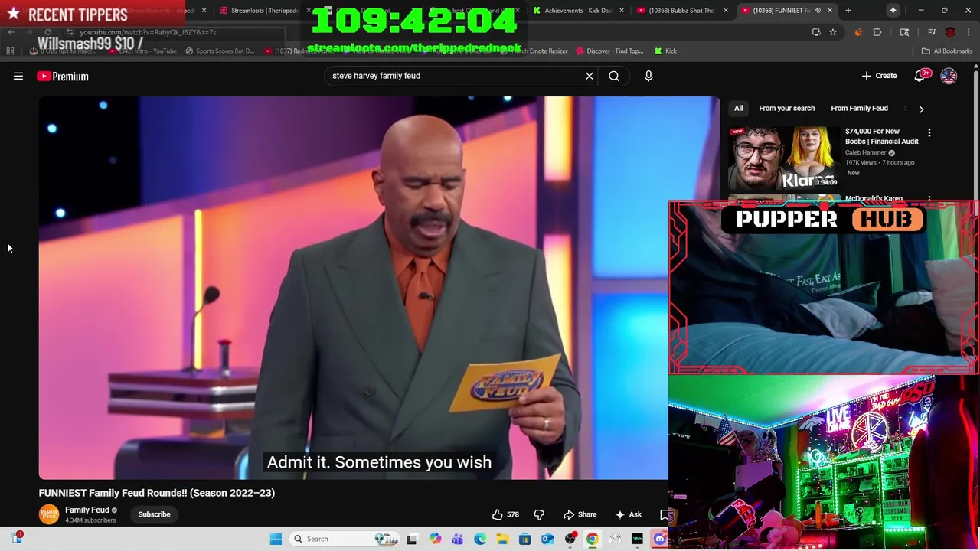Open YouTube notifications bell
Viewport: 980px width, 551px height.
point(920,76)
